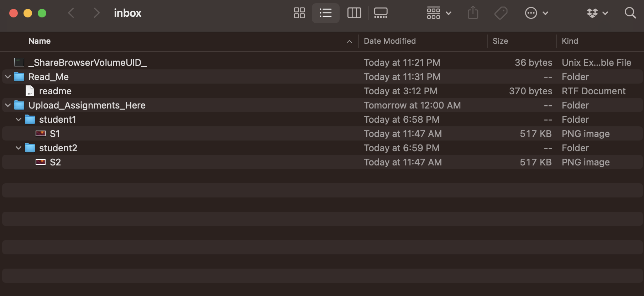The height and width of the screenshot is (296, 644).
Task: Click the S1 row '517 KB' size
Action: [x=535, y=134]
